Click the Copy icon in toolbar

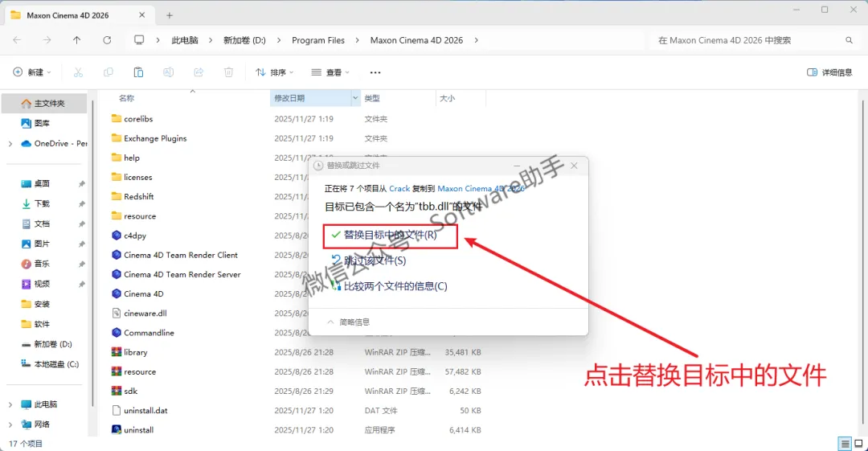[x=108, y=72]
